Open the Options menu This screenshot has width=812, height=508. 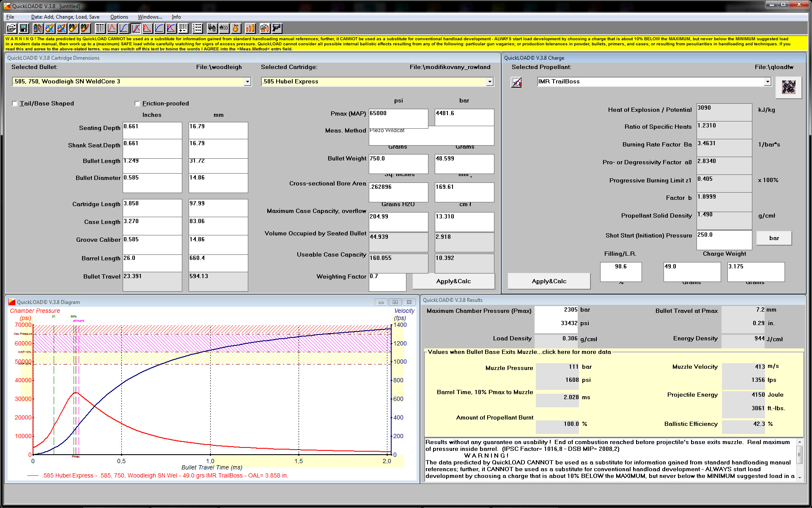pos(119,17)
